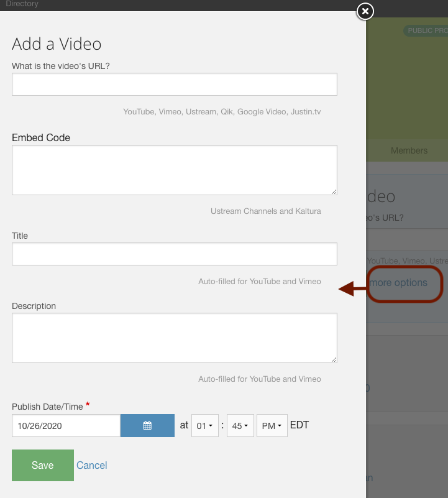This screenshot has height=498, width=448.
Task: Grab the Embed Code resize handle
Action: point(334,191)
